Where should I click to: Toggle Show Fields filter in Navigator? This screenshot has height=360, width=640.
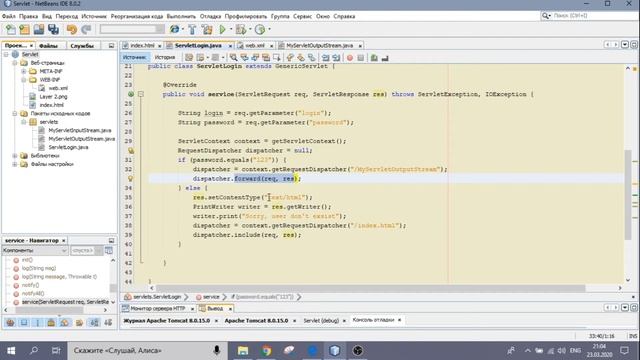[x=24, y=323]
